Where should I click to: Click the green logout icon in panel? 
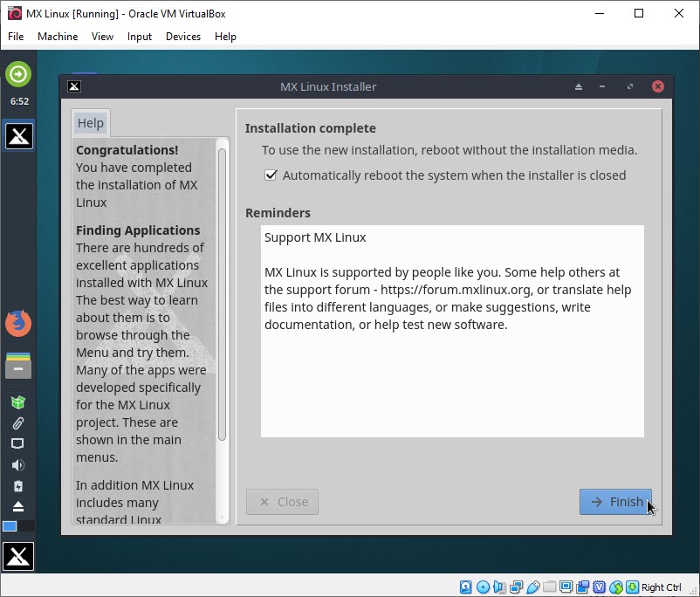point(18,73)
